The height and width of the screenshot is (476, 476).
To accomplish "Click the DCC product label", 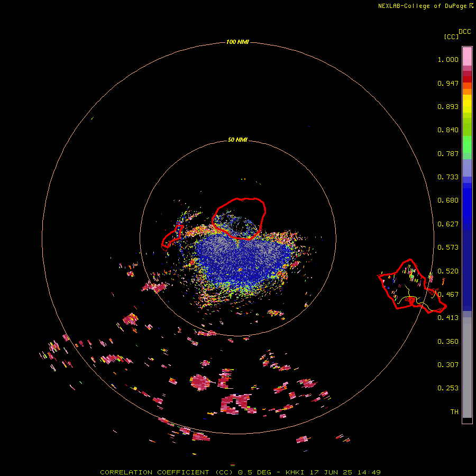I will [x=464, y=32].
